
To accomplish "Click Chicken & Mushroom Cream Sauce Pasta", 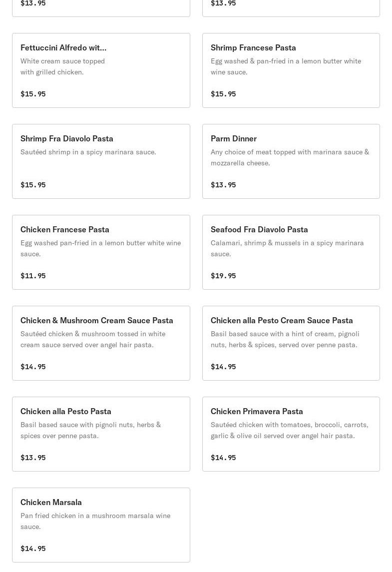I will 97,321.
